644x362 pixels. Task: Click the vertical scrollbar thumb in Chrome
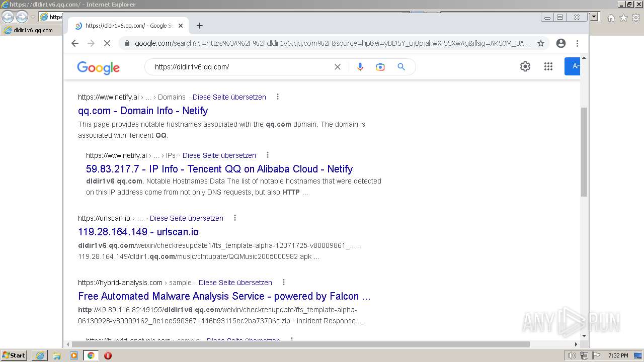[x=584, y=152]
